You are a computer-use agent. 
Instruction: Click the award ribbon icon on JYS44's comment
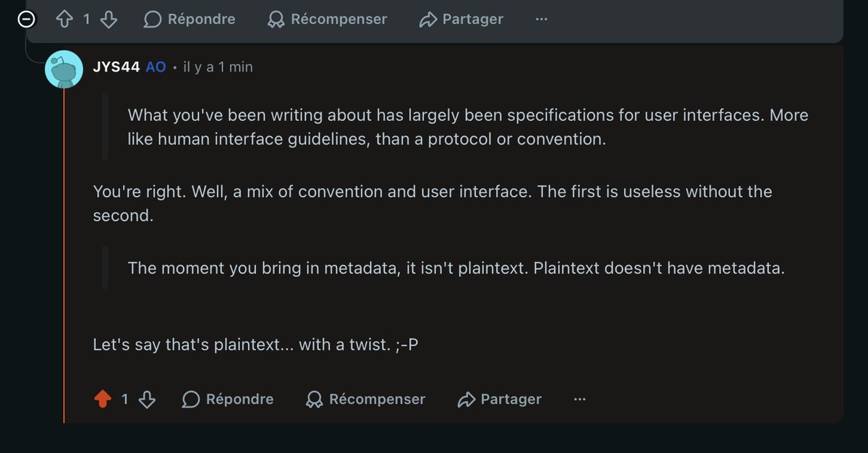tap(315, 399)
